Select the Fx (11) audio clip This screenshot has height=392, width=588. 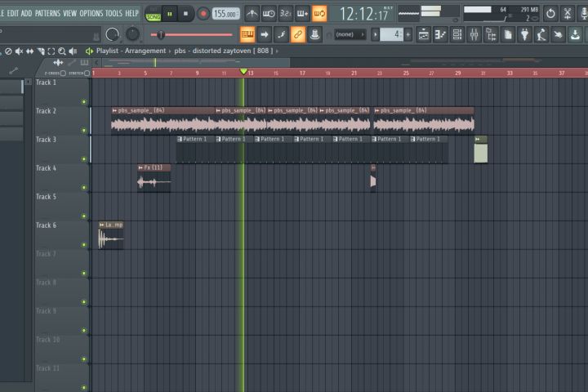pos(154,178)
